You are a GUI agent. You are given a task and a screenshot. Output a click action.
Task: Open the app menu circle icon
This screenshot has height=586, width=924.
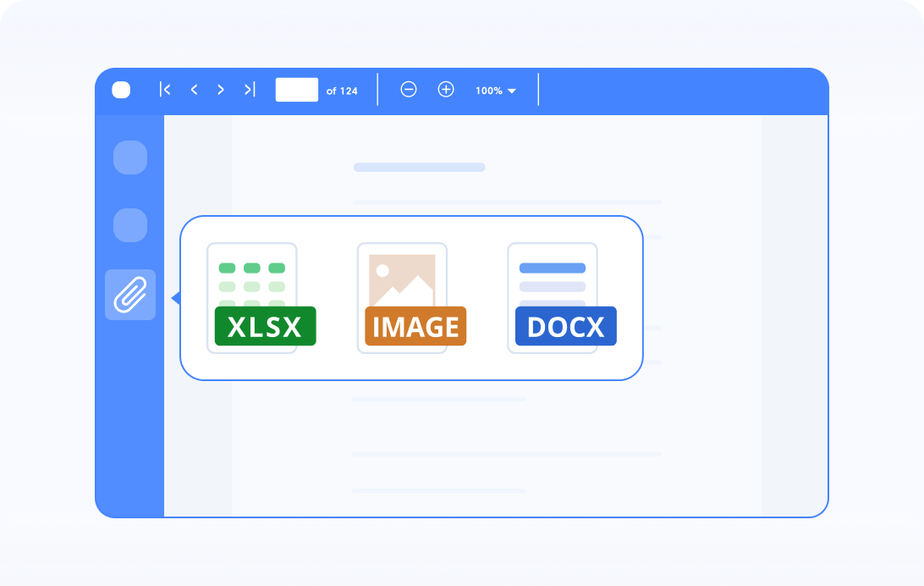coord(121,89)
